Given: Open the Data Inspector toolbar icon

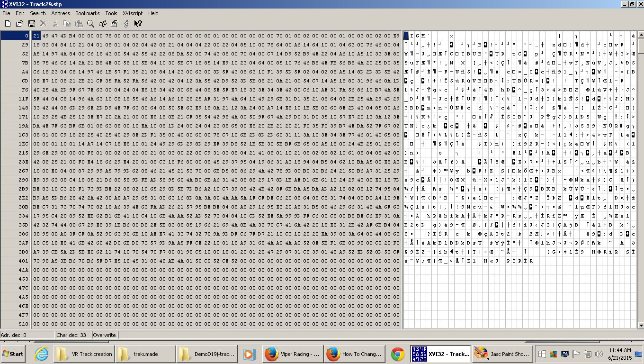Looking at the screenshot, I should [114, 23].
